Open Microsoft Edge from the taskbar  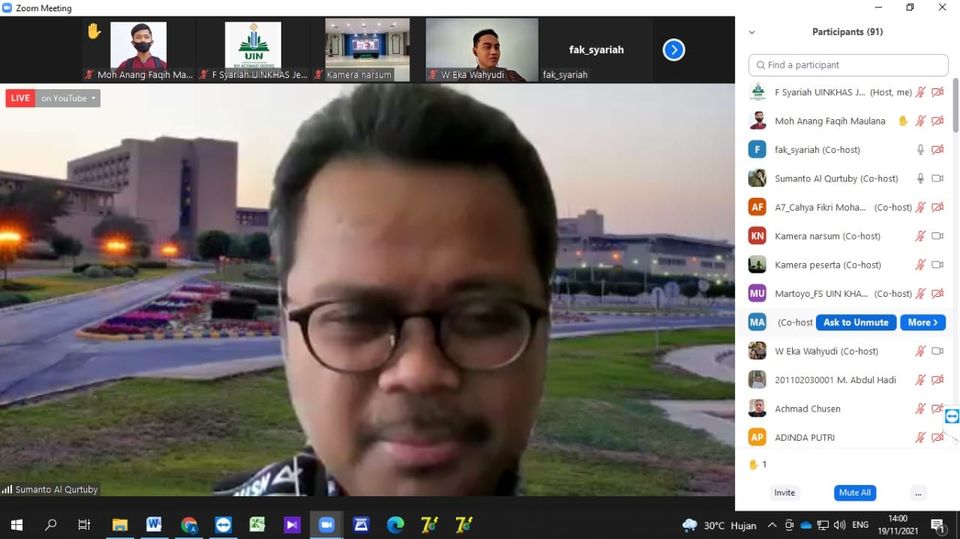395,525
